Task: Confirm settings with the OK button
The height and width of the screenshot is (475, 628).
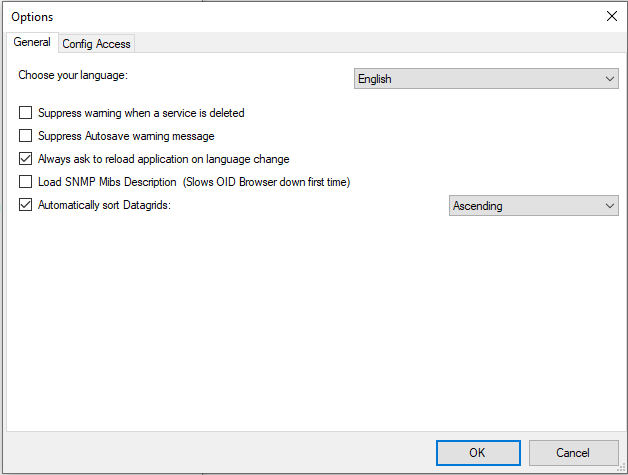Action: (x=478, y=453)
